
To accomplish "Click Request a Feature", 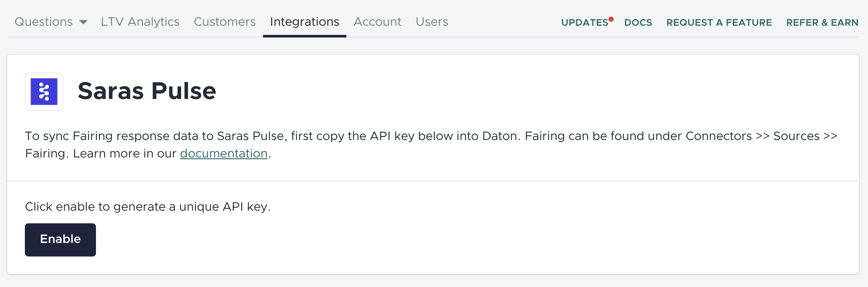I will [x=719, y=23].
